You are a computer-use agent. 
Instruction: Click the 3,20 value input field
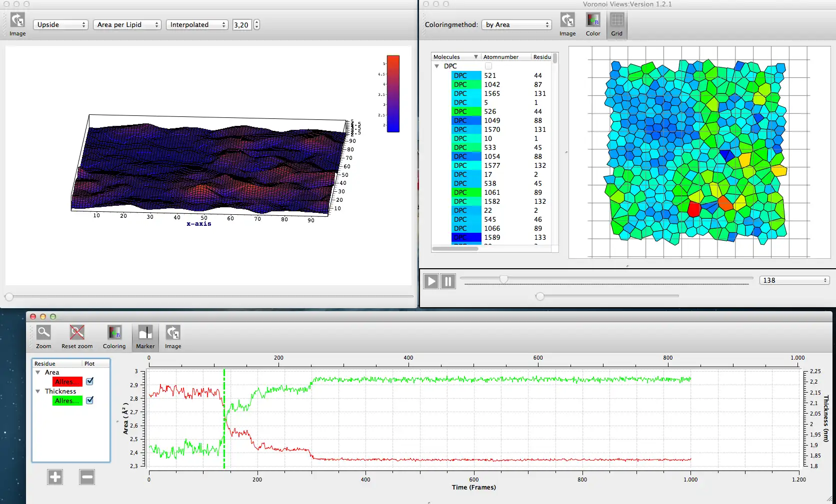click(x=241, y=24)
